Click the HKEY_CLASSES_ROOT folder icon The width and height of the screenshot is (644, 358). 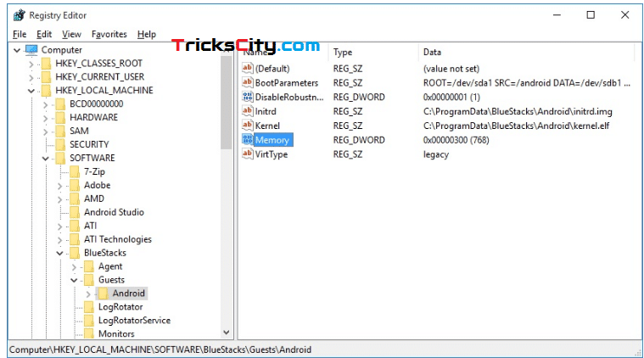pos(47,64)
